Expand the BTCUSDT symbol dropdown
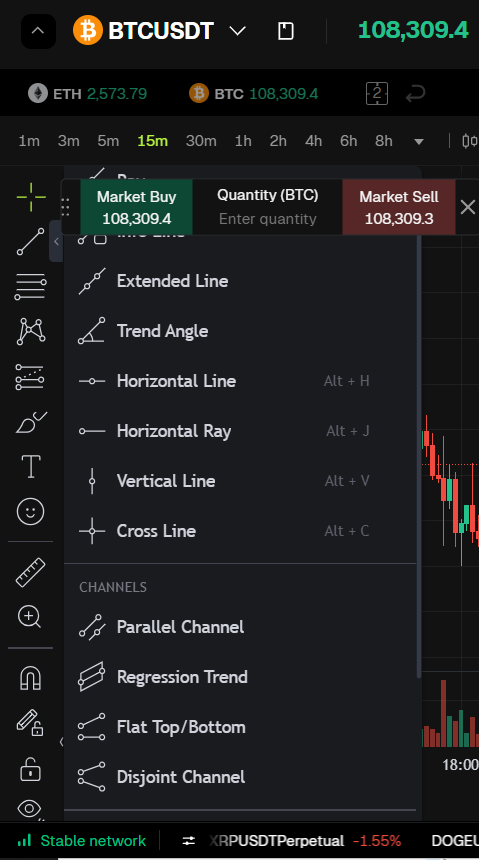 click(237, 31)
